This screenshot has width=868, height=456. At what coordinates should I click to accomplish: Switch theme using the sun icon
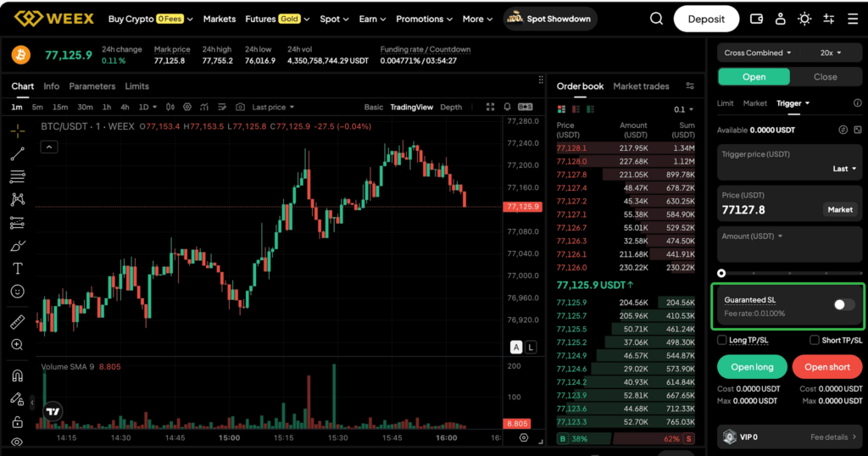click(x=804, y=19)
